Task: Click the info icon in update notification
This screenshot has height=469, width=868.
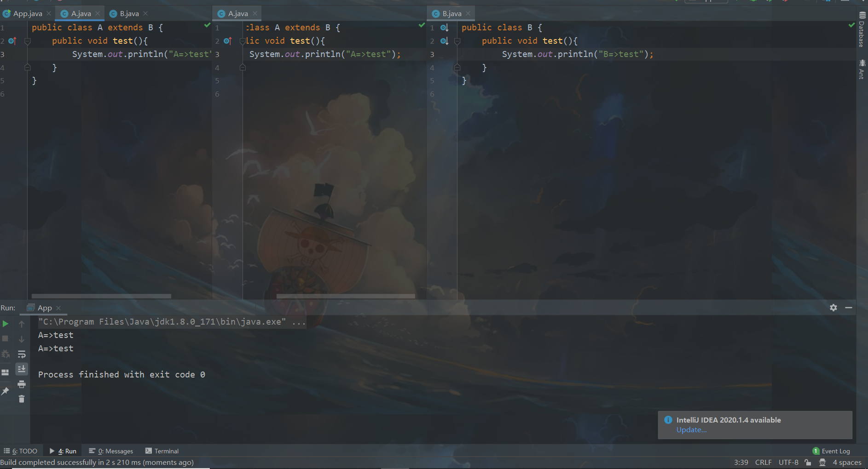Action: click(668, 420)
